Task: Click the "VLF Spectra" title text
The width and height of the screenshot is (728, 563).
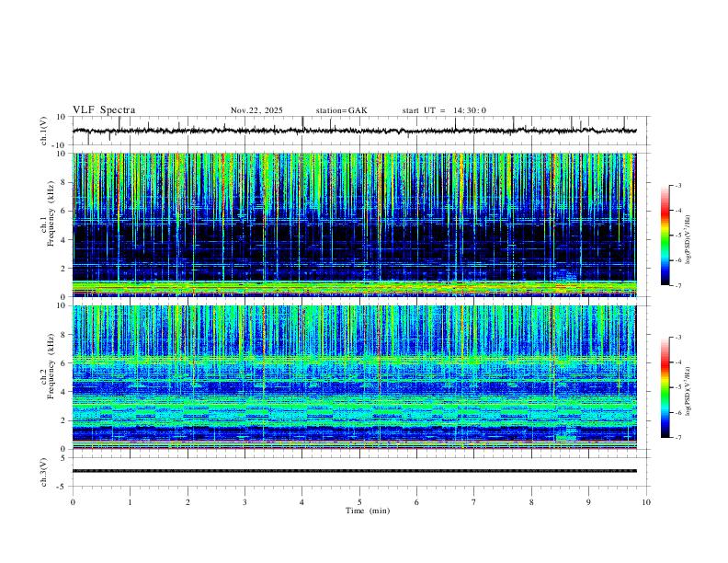Action: 104,110
